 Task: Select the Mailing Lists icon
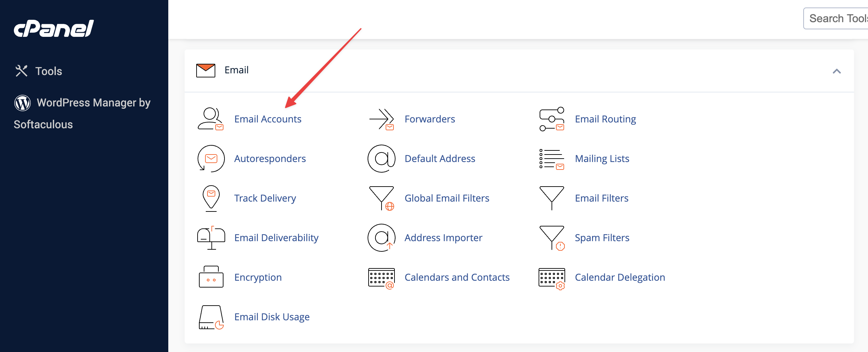552,159
